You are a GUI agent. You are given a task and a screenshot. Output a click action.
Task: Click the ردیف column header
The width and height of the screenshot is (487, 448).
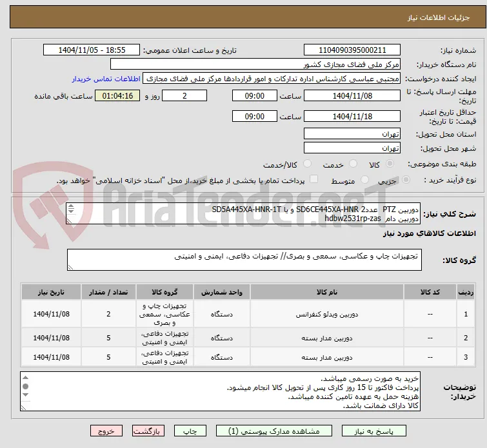pos(466,292)
